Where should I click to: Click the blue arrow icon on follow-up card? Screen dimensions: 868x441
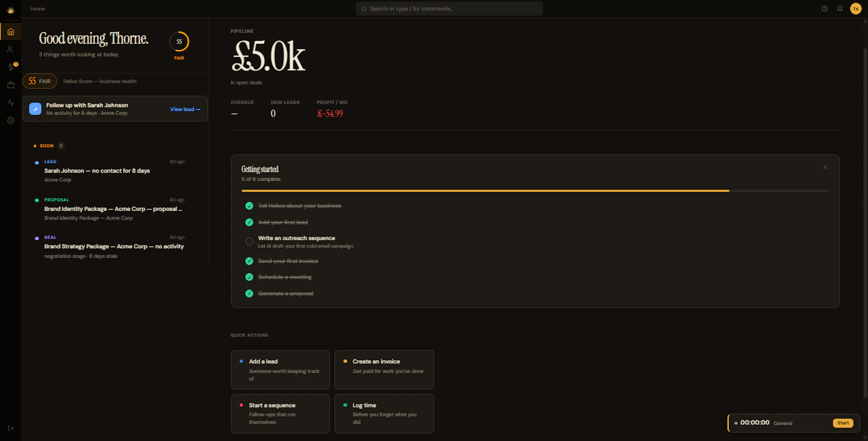(x=35, y=109)
